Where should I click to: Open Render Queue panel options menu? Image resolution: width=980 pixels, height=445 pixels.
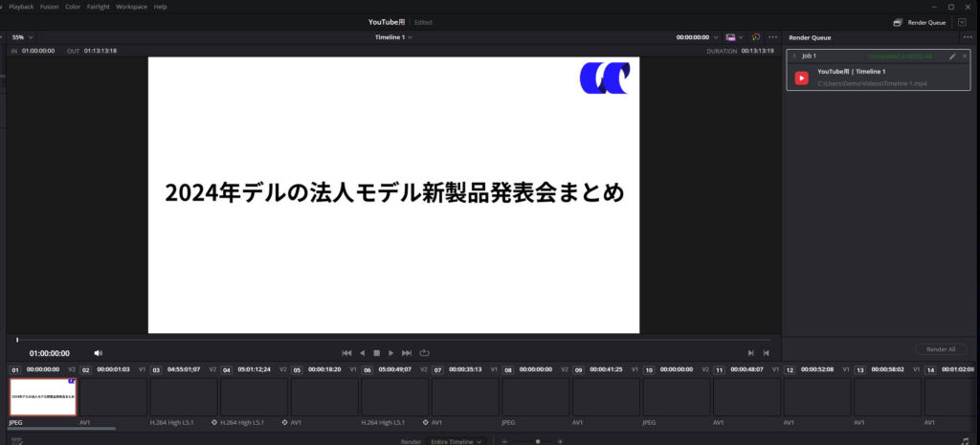(967, 37)
